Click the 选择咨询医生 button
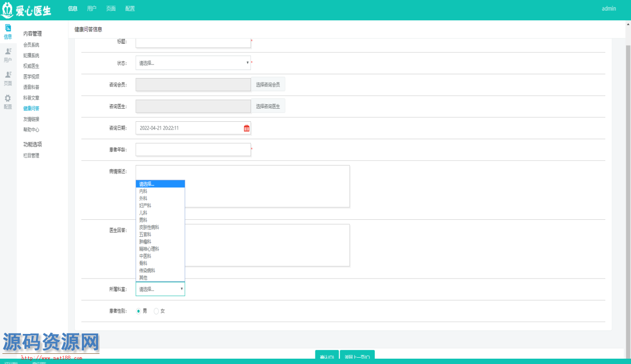Image resolution: width=631 pixels, height=364 pixels. coord(268,106)
